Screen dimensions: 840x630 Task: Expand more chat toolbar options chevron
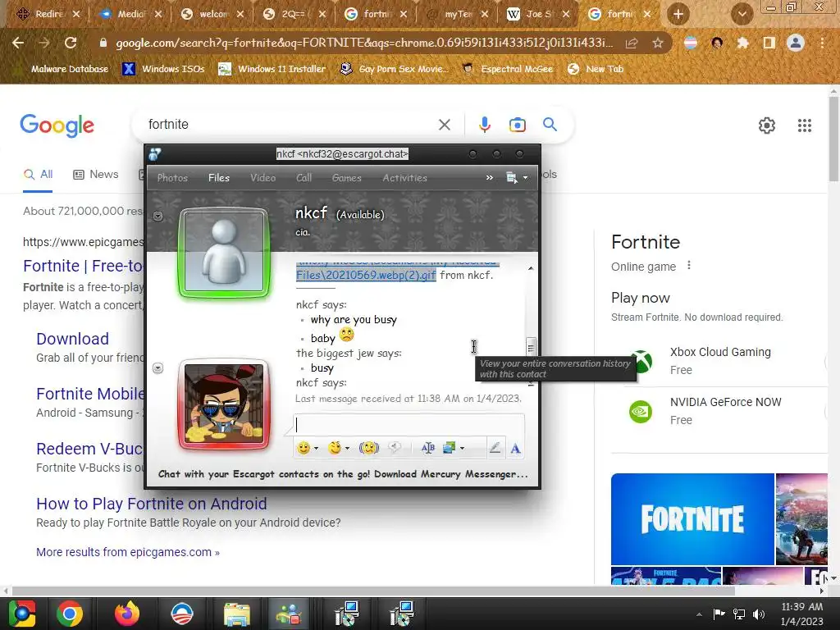coord(489,178)
